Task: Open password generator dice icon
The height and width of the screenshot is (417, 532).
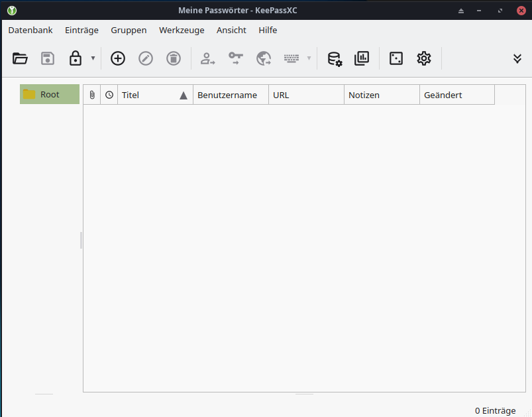Action: 396,58
